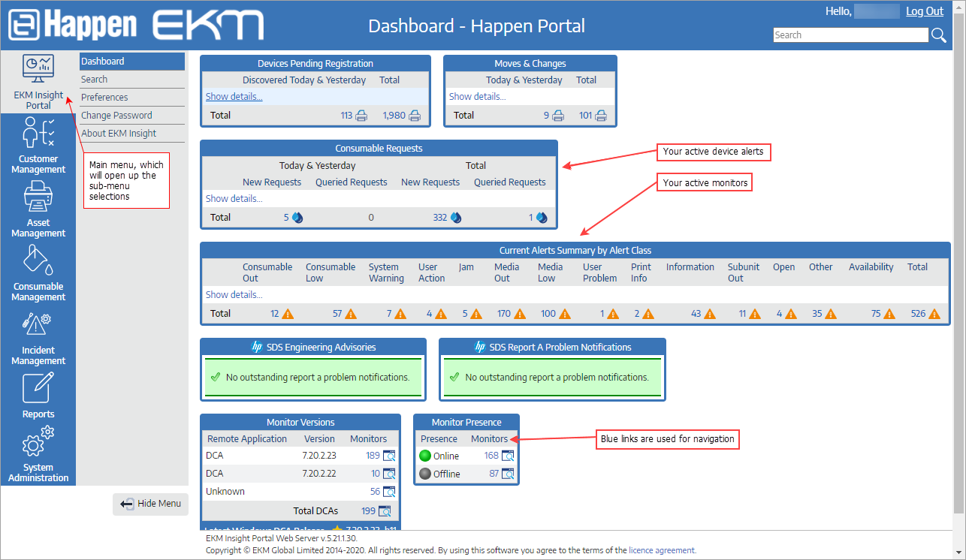Click warning icon for 12 Consumable Out alerts
The image size is (966, 560).
coord(288,314)
